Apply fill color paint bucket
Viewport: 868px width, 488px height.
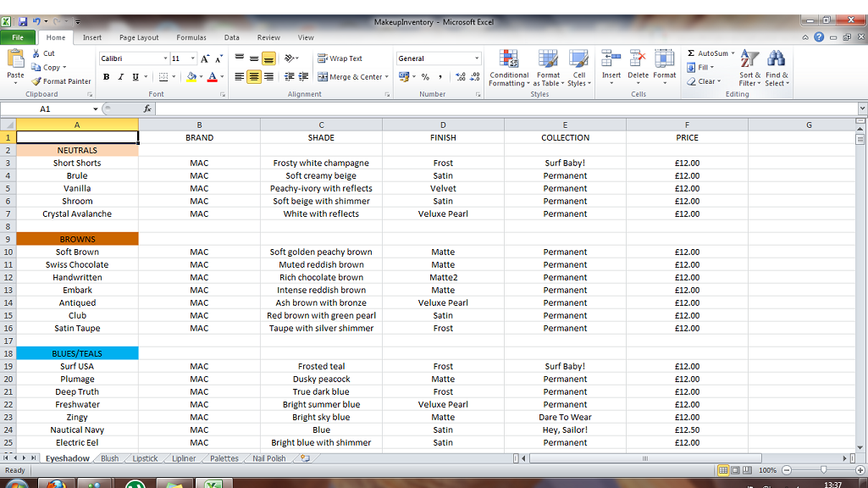point(191,76)
